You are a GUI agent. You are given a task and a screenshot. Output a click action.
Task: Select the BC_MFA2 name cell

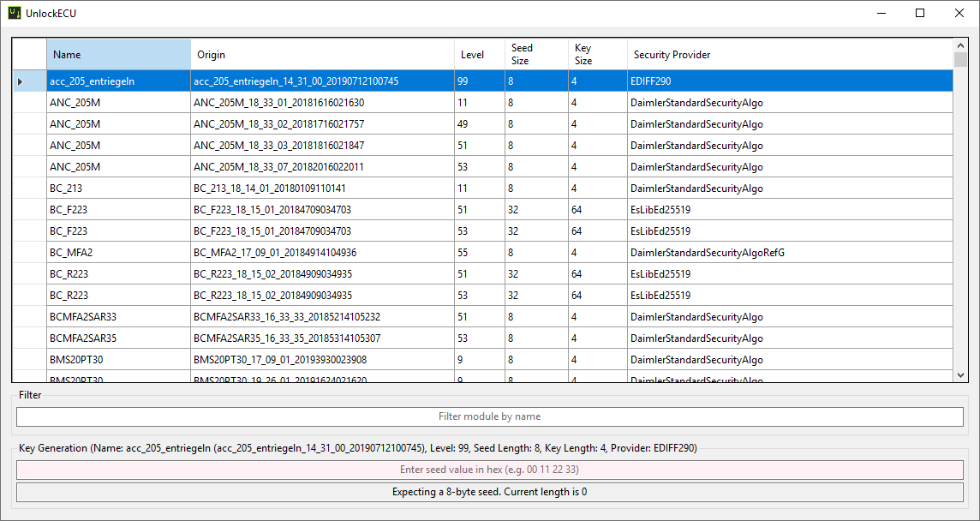point(119,252)
